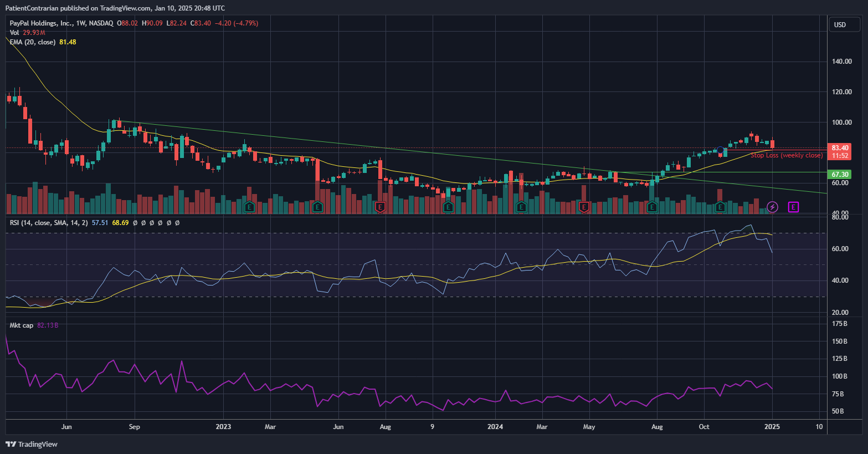Click the TradingView logo at bottom left
Screen dimensions: 868x454
tap(32, 444)
